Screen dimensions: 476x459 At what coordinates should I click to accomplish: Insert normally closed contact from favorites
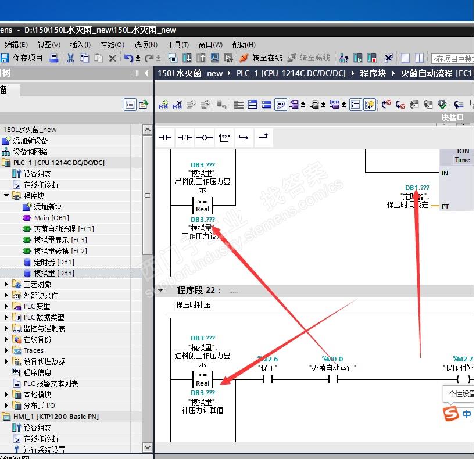click(x=185, y=138)
